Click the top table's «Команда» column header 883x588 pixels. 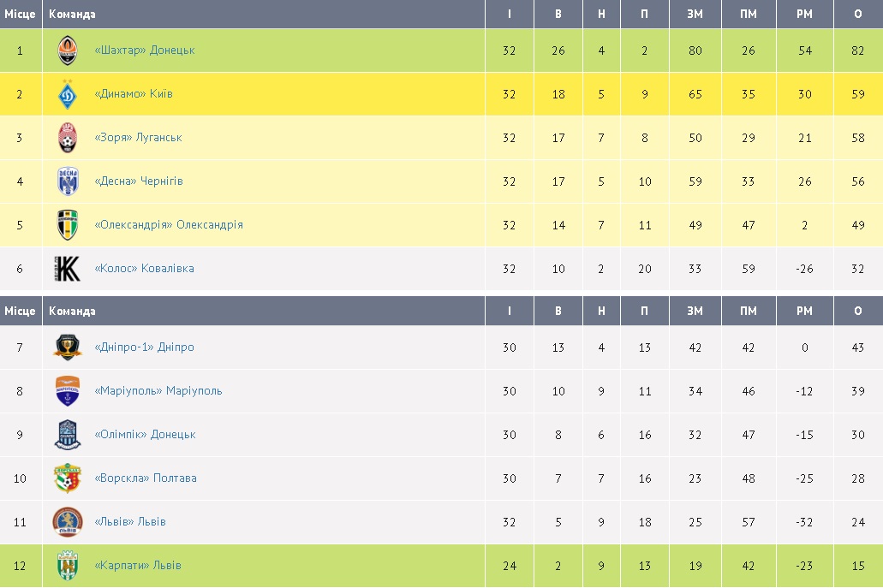72,15
